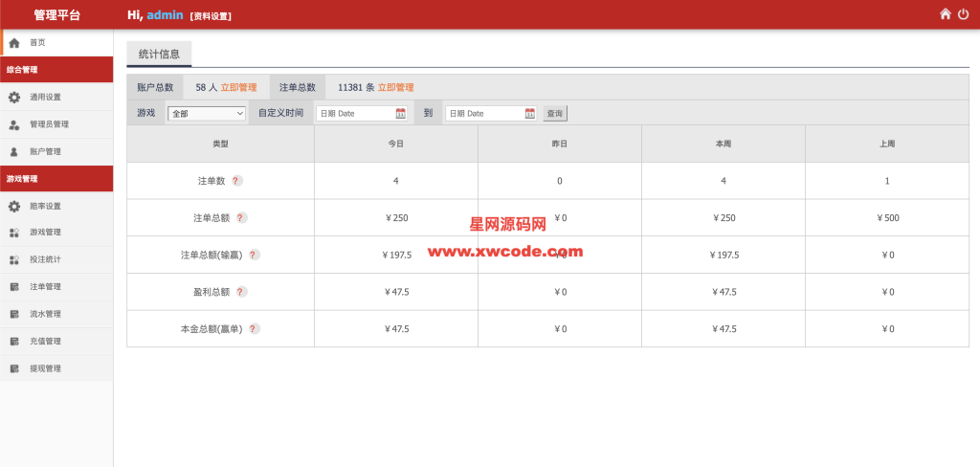This screenshot has height=467, width=980.
Task: Click the calendar icon in end date field
Action: [530, 113]
